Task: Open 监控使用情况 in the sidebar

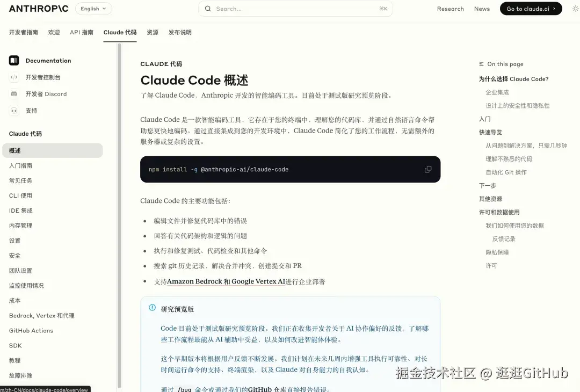Action: pyautogui.click(x=26, y=286)
